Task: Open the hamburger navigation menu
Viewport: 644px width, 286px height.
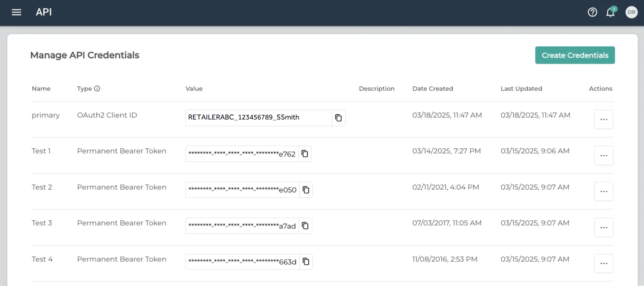Action: pyautogui.click(x=16, y=12)
